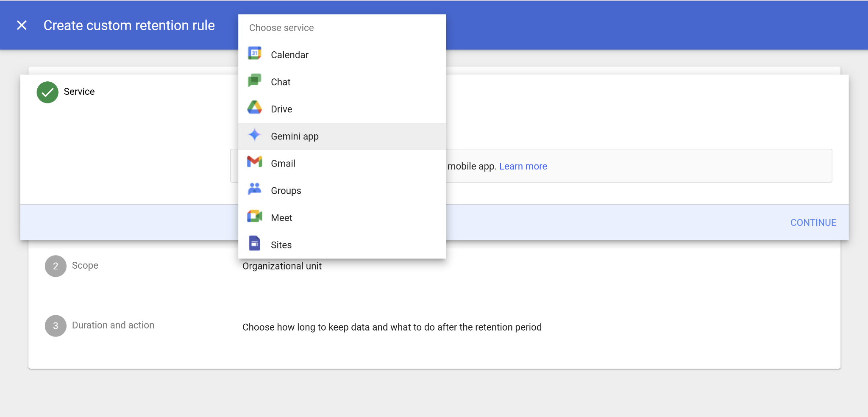Viewport: 868px width, 417px height.
Task: Click the CONTINUE button
Action: coord(813,223)
